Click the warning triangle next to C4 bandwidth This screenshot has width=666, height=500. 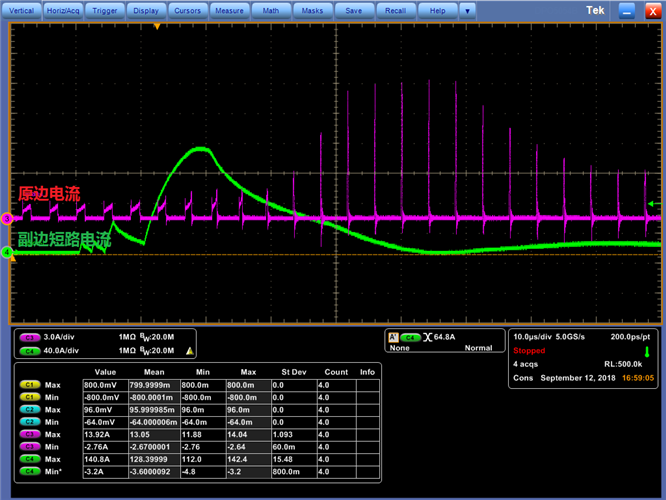pyautogui.click(x=190, y=351)
